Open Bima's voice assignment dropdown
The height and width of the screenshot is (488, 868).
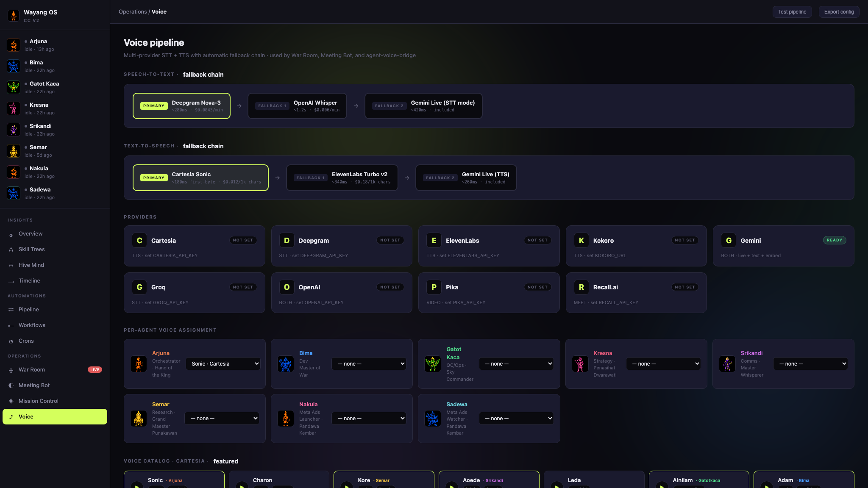[369, 364]
